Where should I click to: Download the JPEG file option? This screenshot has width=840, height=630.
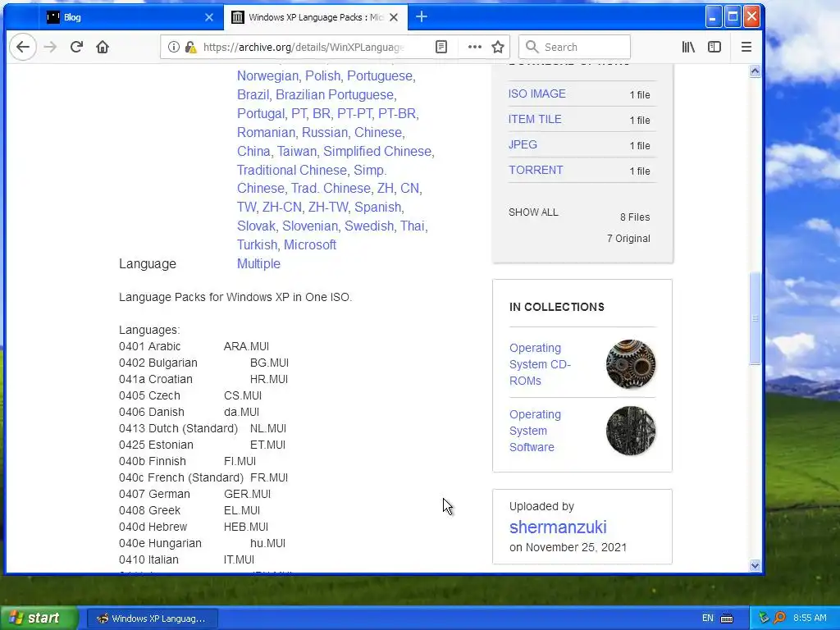523,144
